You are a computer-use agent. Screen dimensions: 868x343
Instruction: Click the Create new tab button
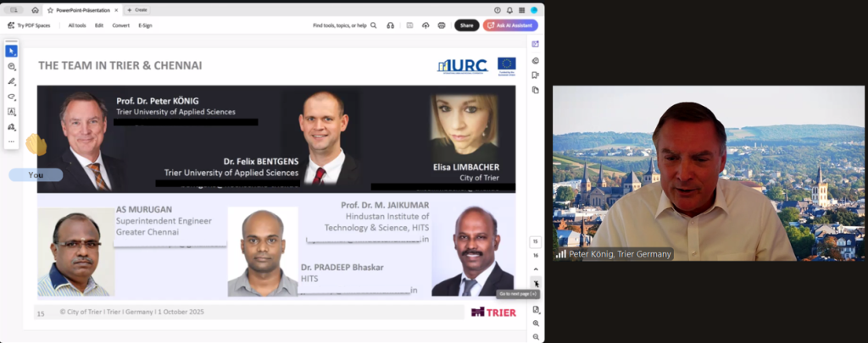[x=136, y=10]
